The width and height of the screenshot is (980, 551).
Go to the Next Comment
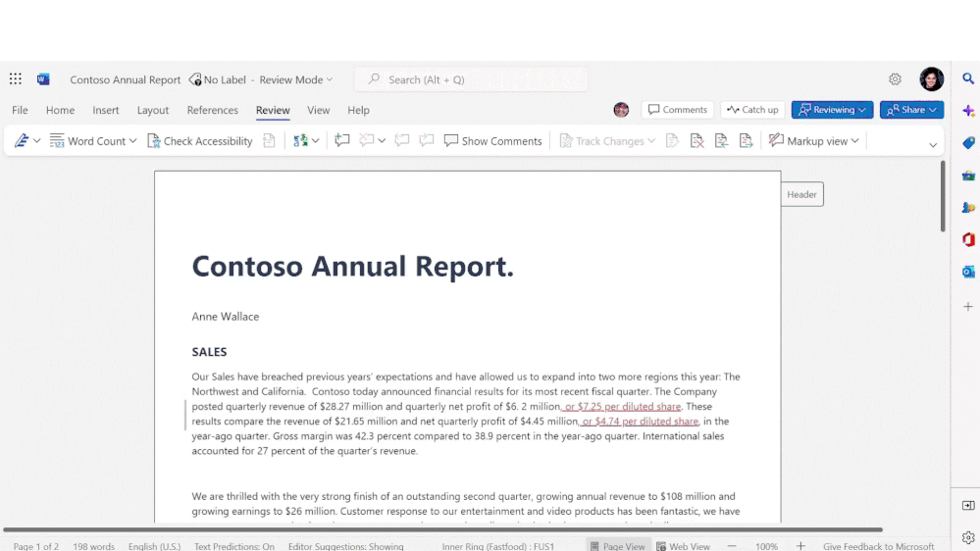point(427,141)
